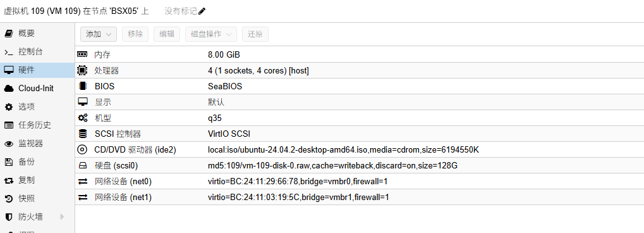
Task: Click the 编辑 edit button
Action: click(x=167, y=34)
